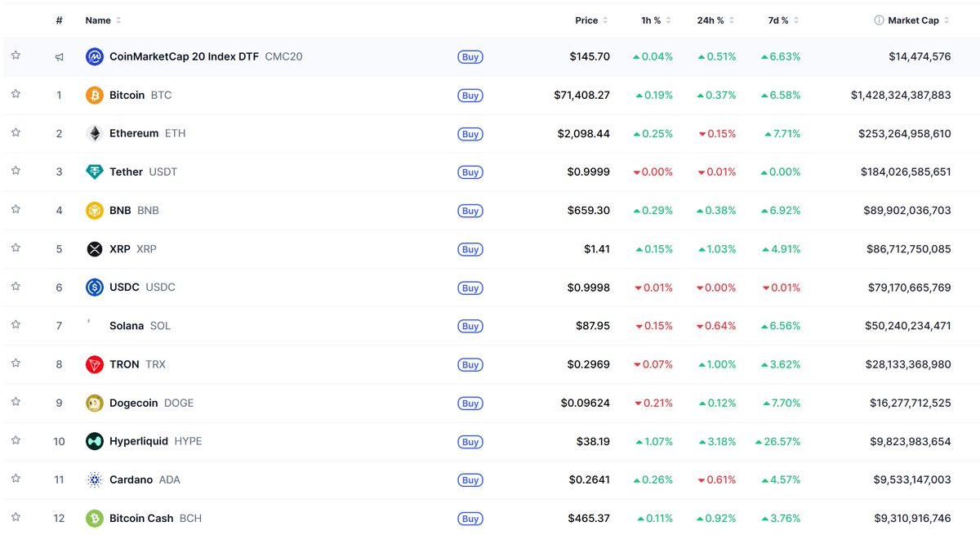Click Buy for Hyperliquid
The height and width of the screenshot is (535, 980).
click(470, 441)
